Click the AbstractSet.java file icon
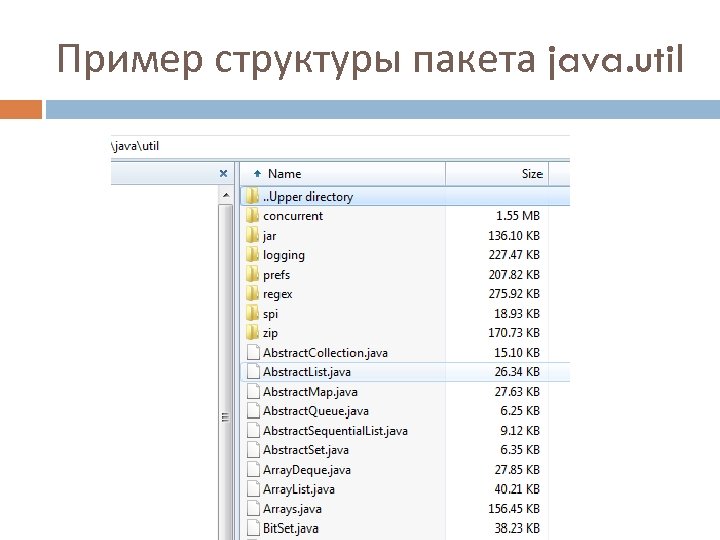 click(253, 450)
